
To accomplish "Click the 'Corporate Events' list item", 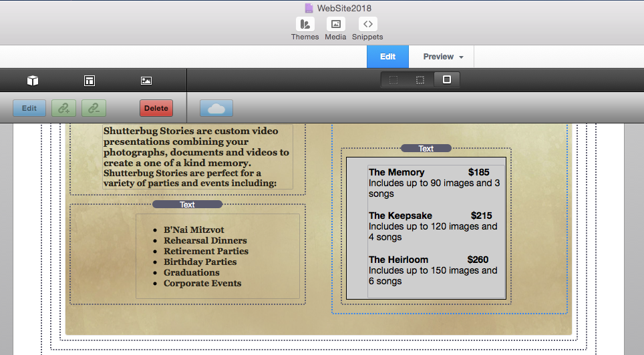I will 202,283.
